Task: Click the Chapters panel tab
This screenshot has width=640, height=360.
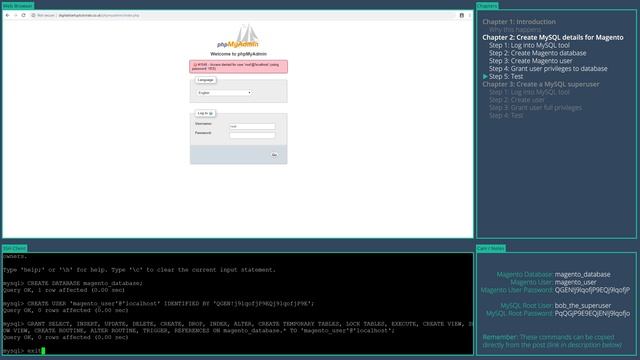Action: 487,6
